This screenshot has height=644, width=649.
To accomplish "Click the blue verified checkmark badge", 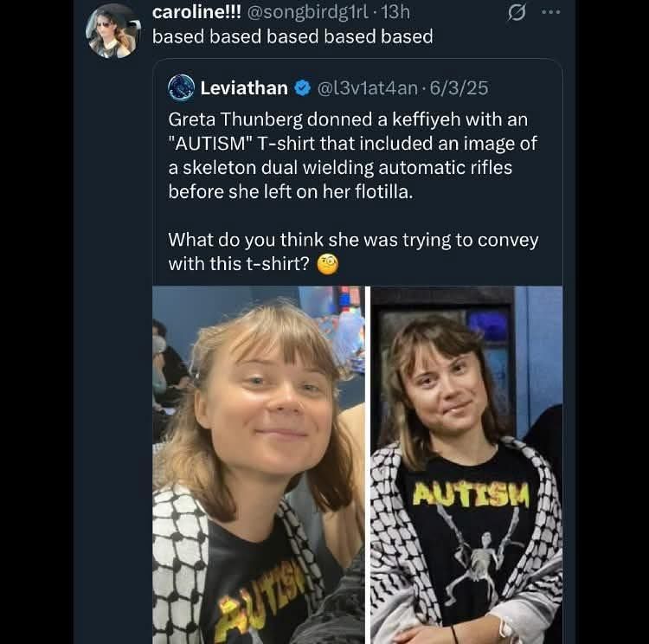I will pyautogui.click(x=302, y=87).
